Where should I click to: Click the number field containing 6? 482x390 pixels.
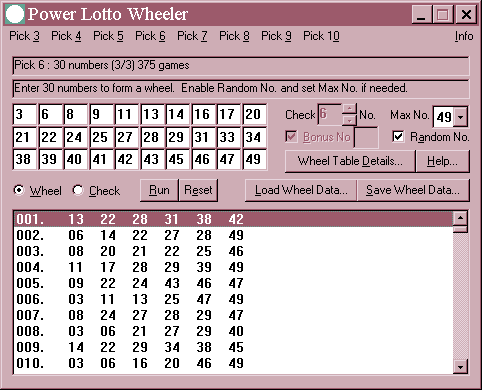pyautogui.click(x=51, y=114)
